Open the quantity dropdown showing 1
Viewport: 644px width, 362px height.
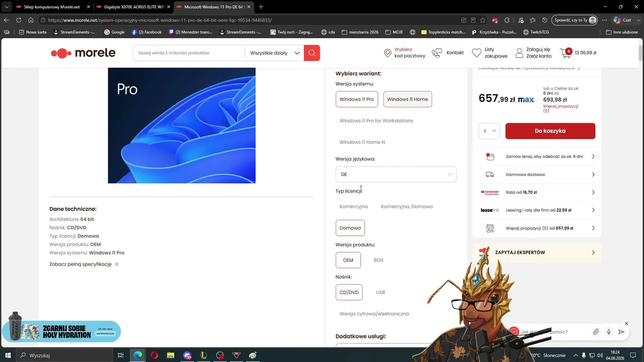(490, 131)
